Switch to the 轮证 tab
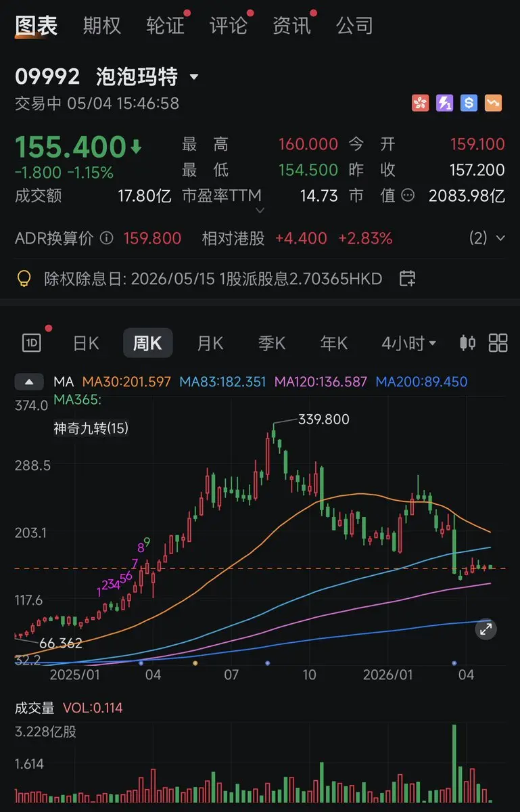520x812 pixels. pos(166,26)
